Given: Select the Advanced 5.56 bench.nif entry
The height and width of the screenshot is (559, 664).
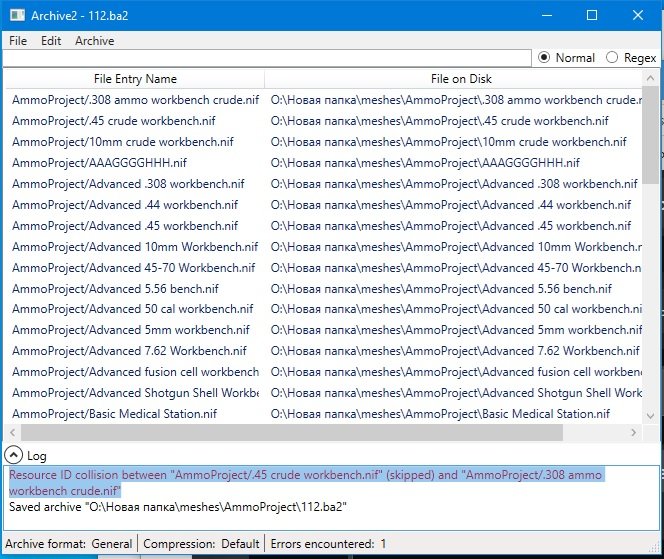Looking at the screenshot, I should (119, 289).
